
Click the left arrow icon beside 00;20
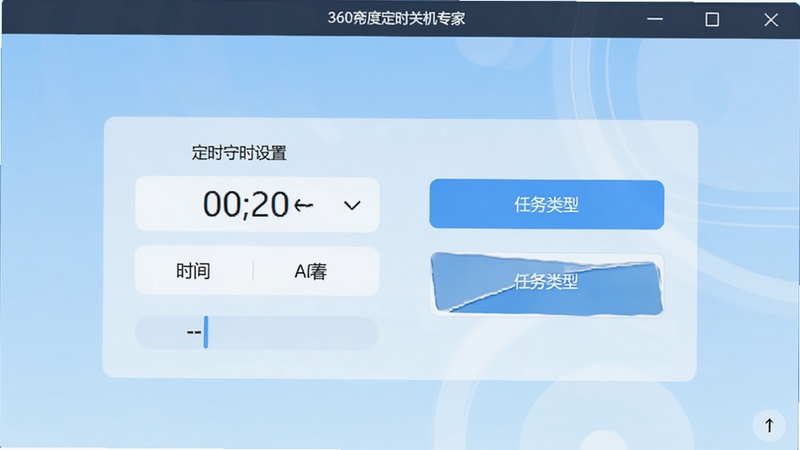pos(304,206)
